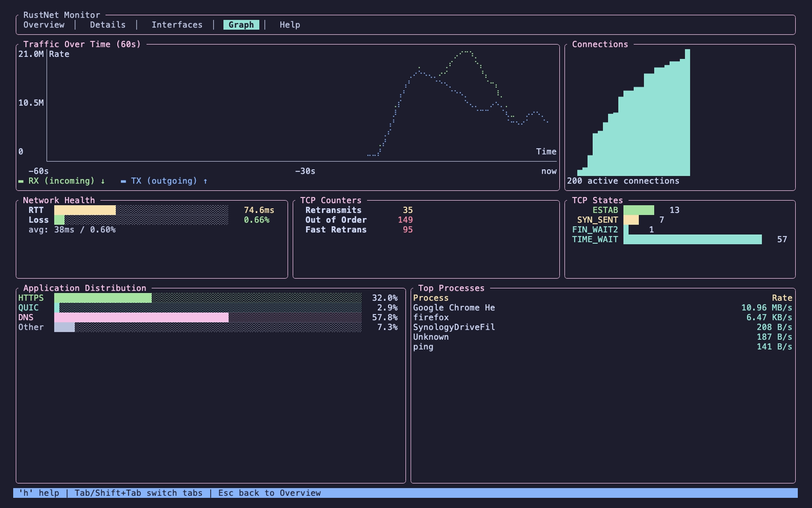Viewport: 812px width, 508px height.
Task: Click the ESTAB state bar
Action: (638, 210)
